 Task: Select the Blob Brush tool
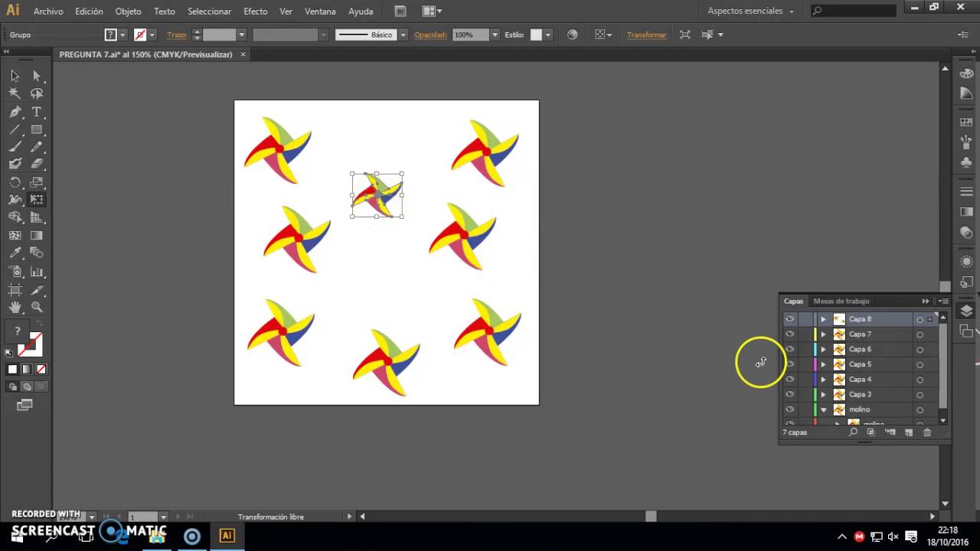[15, 164]
